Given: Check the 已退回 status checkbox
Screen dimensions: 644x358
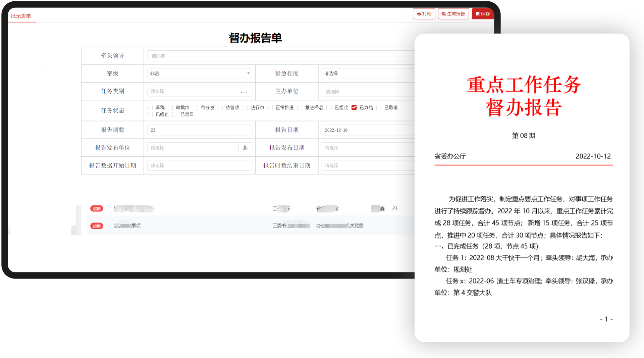Looking at the screenshot, I should [x=175, y=114].
